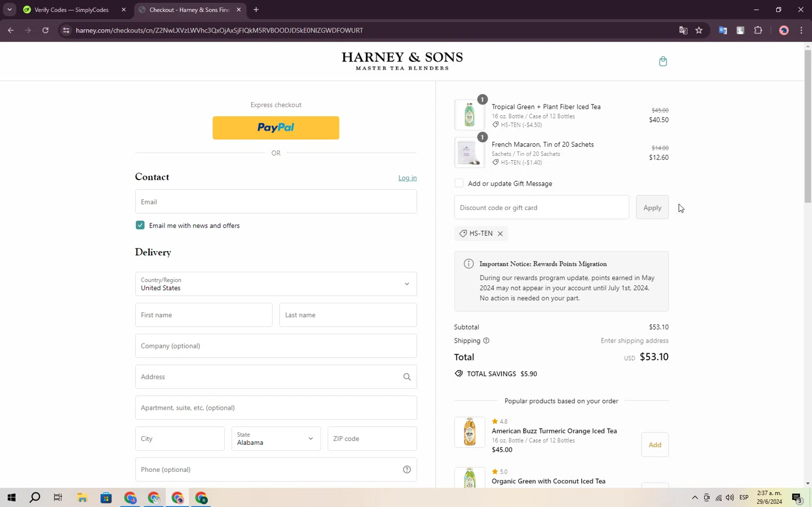This screenshot has height=507, width=812.
Task: Bookmark this page with the star icon
Action: (699, 30)
